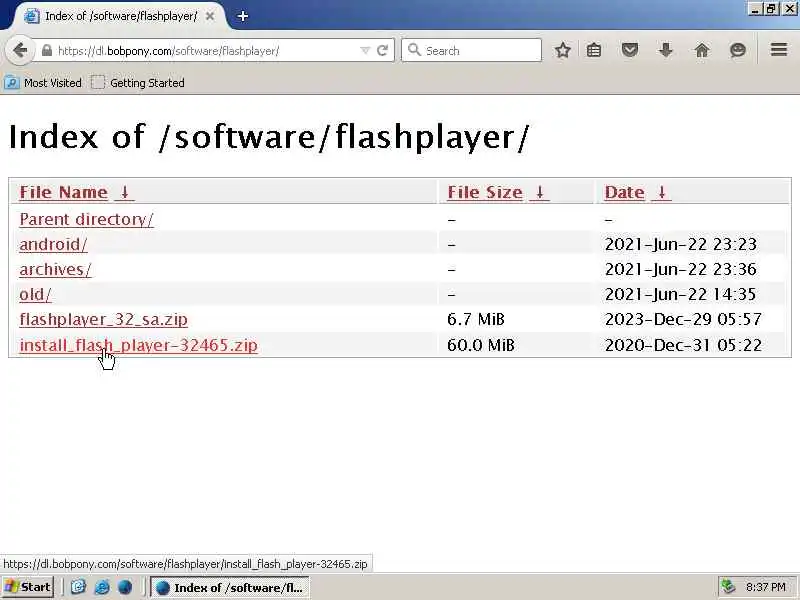800x600 pixels.
Task: Click the address bar URL
Action: pyautogui.click(x=168, y=51)
